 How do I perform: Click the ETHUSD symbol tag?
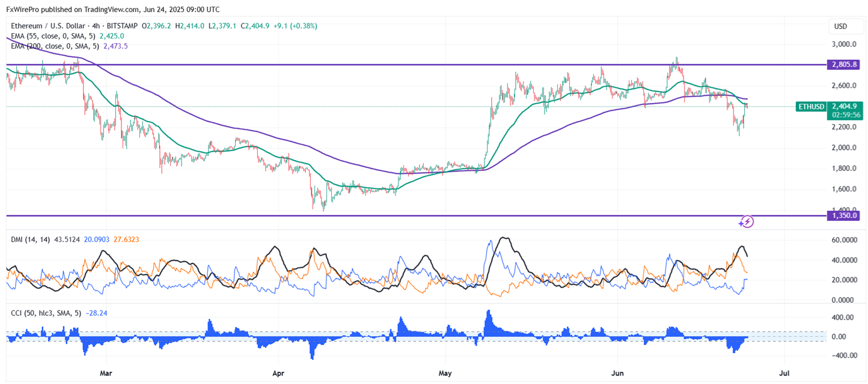(810, 107)
